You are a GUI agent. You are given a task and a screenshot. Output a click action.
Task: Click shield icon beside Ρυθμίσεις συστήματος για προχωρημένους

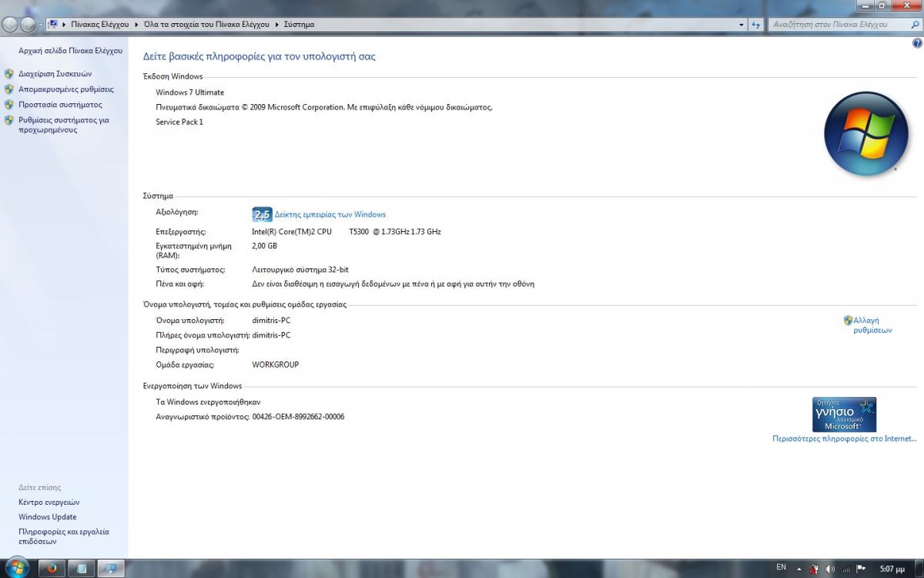(9, 120)
